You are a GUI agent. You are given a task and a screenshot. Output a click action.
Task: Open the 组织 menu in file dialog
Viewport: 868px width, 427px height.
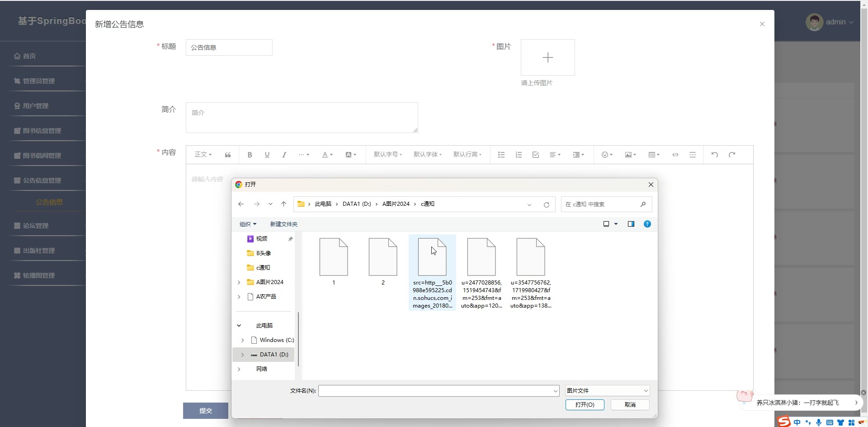coord(248,224)
